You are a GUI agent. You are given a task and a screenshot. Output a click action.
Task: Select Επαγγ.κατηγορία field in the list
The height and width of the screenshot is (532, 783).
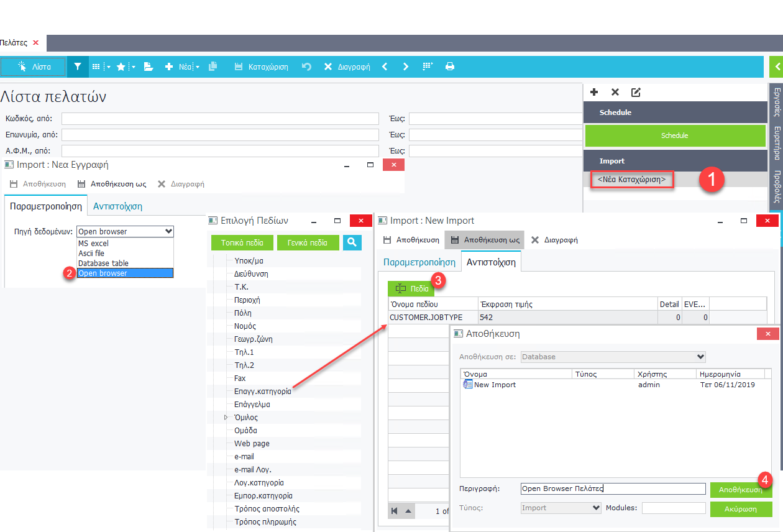(x=262, y=392)
